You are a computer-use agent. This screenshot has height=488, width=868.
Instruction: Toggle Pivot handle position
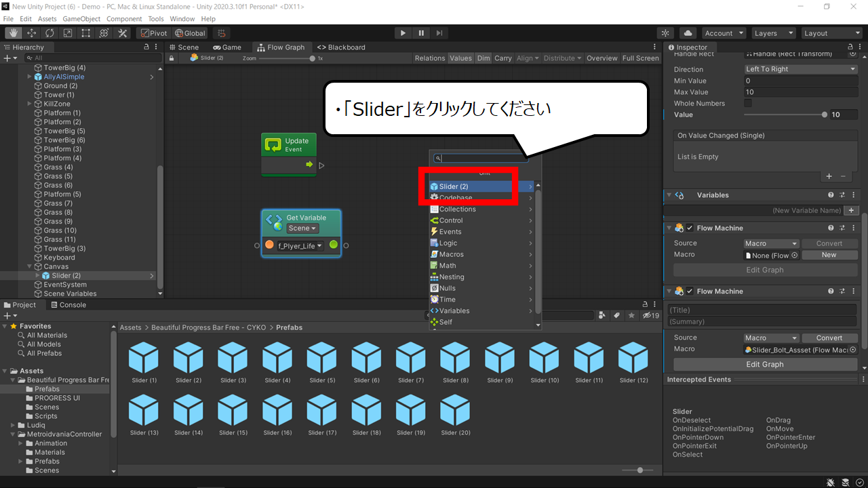[154, 33]
